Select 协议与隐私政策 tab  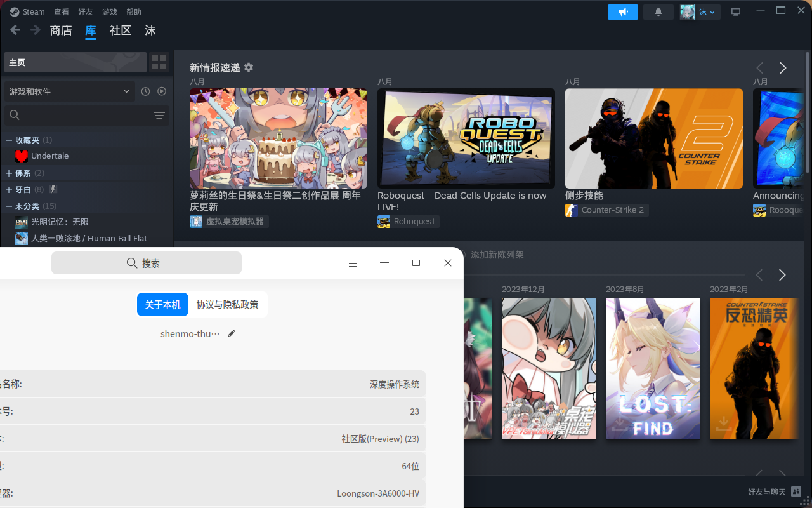(228, 305)
